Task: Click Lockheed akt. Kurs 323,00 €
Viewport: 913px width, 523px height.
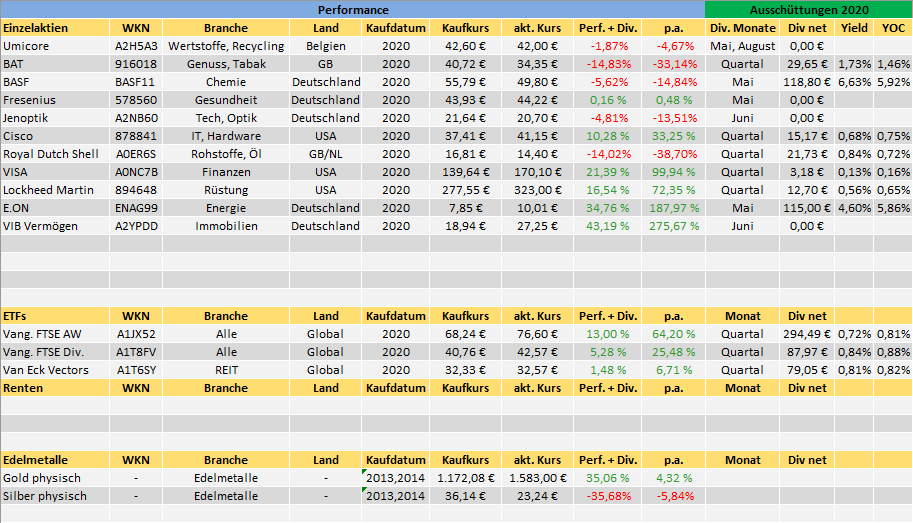Action: 537,190
